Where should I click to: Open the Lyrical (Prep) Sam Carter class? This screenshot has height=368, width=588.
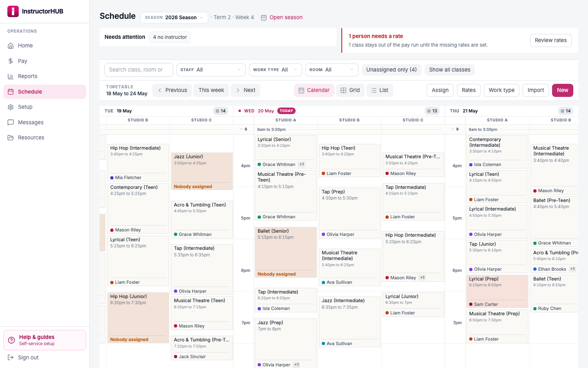pos(497,291)
